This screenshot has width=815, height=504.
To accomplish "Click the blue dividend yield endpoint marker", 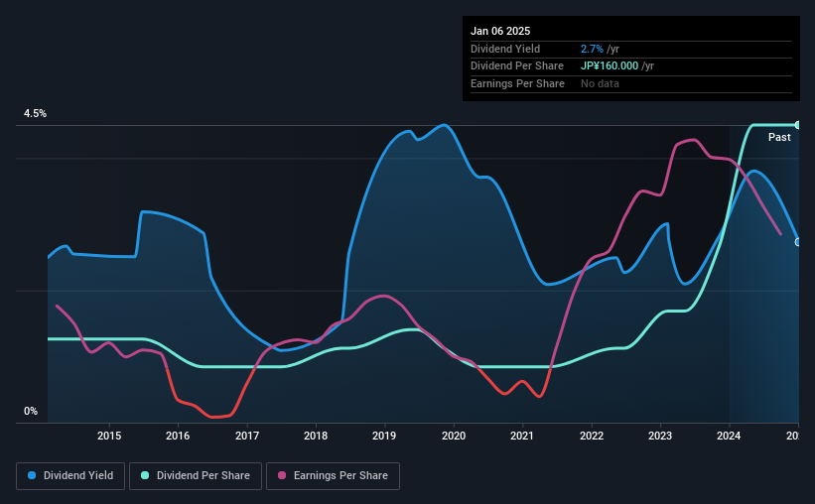I will [x=797, y=242].
